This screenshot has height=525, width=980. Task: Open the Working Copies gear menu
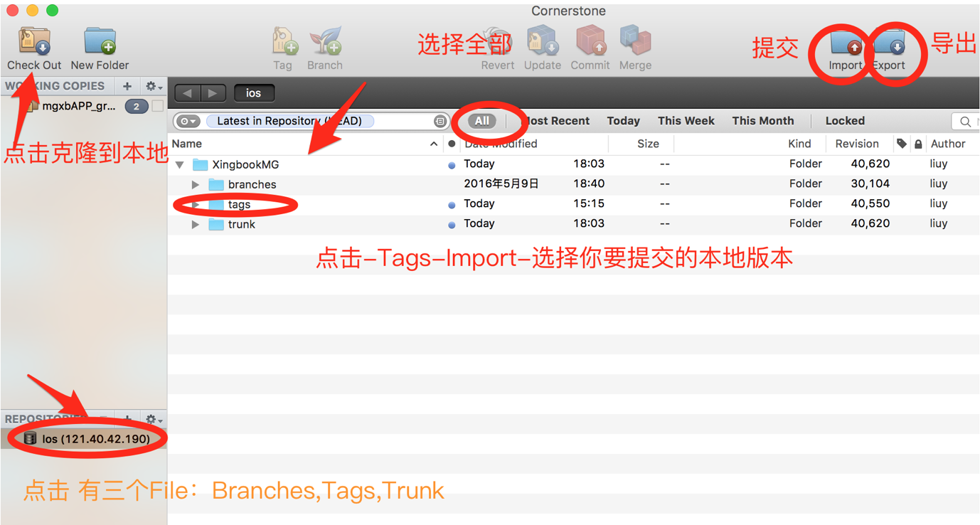154,86
